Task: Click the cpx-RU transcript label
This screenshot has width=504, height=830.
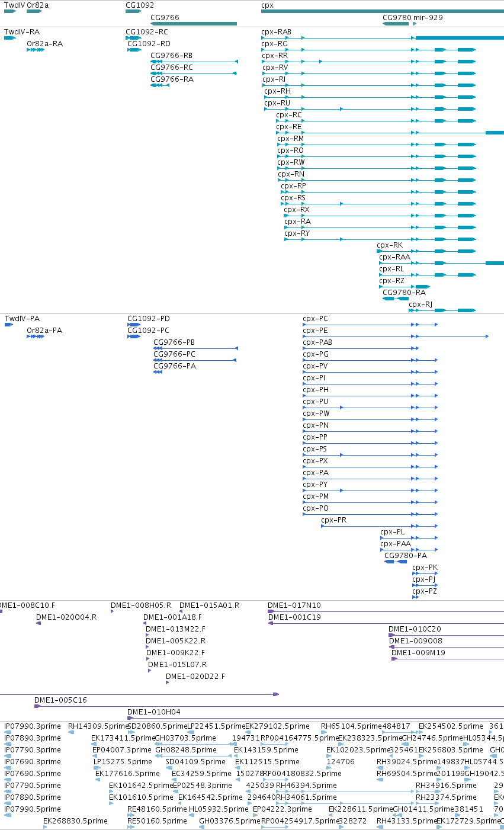Action: tap(277, 103)
